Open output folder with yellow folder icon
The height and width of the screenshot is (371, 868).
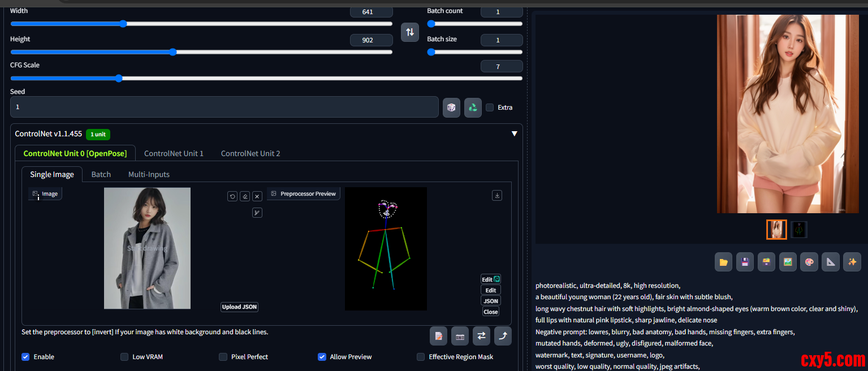coord(723,262)
